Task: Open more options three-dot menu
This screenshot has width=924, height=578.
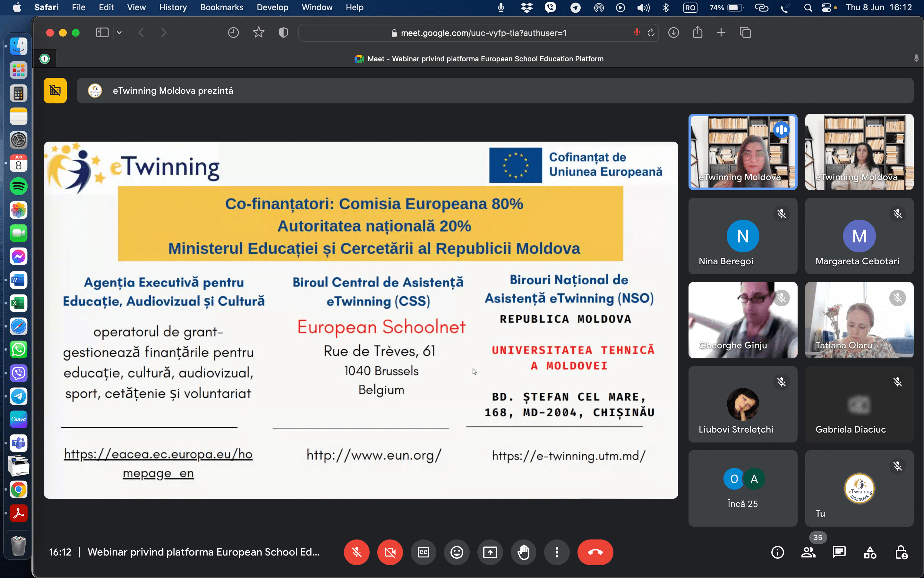Action: (557, 552)
